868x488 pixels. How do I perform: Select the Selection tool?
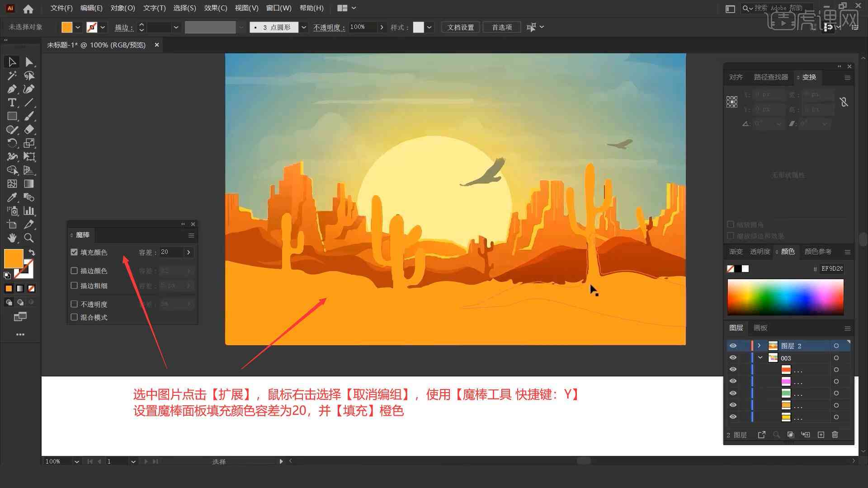[x=11, y=61]
